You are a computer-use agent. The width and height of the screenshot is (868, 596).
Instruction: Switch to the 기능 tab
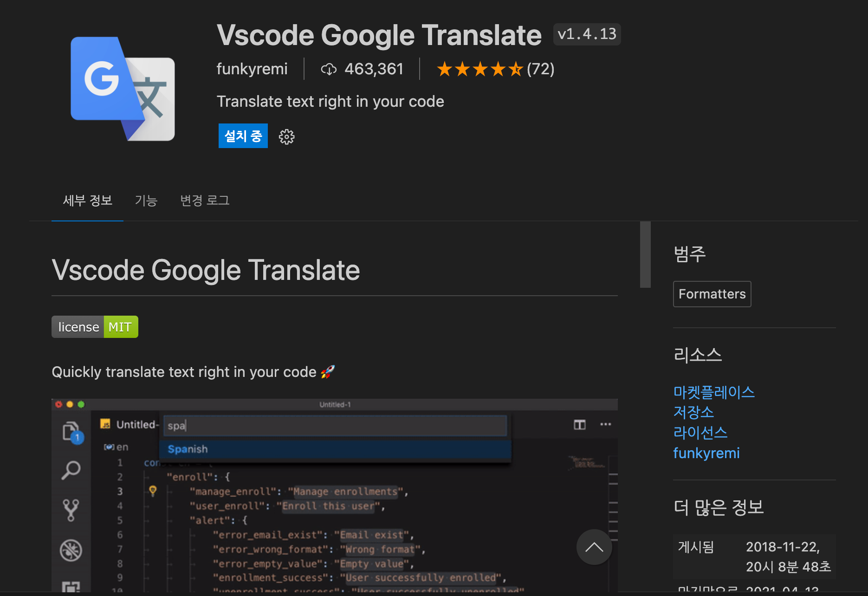click(x=146, y=201)
